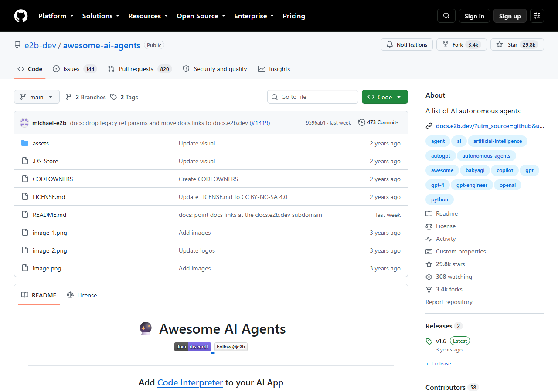558x392 pixels.
Task: Click the Sign up button
Action: 510,16
